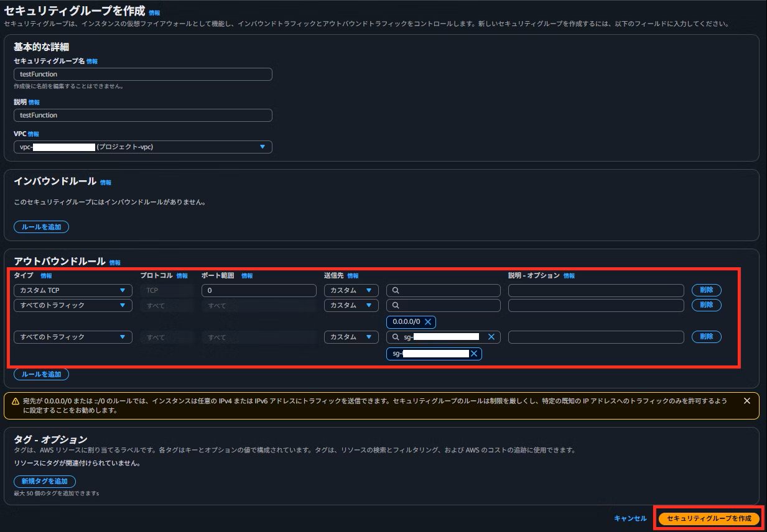This screenshot has height=532, width=767.
Task: Open 情報 link next to page title
Action: tap(154, 12)
